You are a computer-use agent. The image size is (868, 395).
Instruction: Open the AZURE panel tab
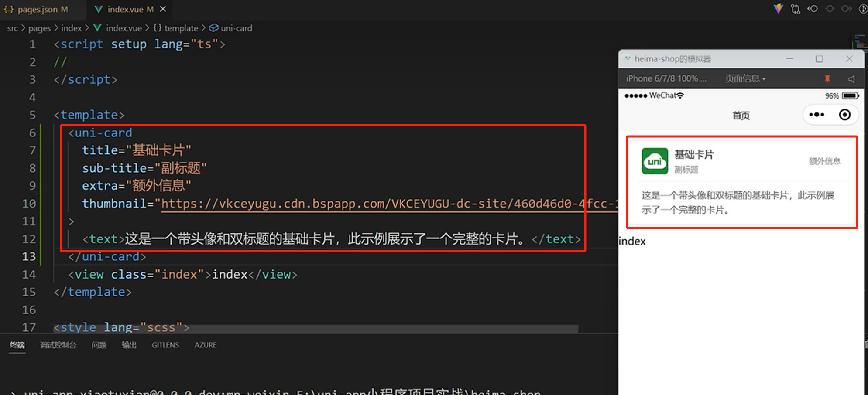point(206,345)
